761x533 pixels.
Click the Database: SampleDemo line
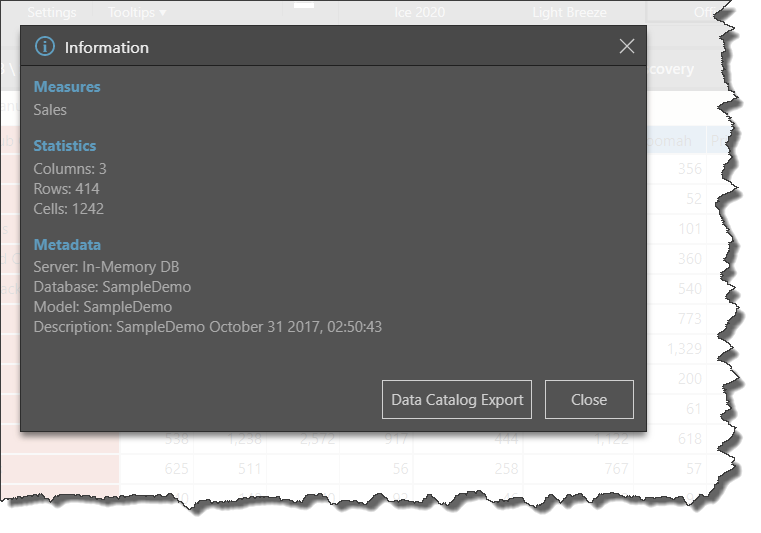112,287
